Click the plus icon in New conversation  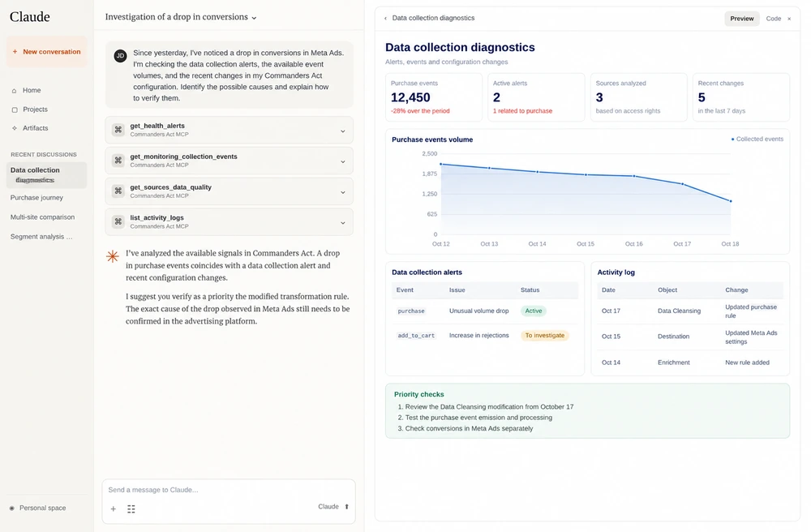point(15,52)
